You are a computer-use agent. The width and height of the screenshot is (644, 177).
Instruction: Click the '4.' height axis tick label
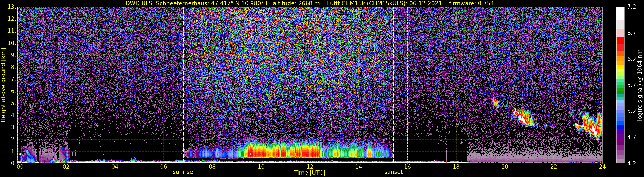(13, 115)
